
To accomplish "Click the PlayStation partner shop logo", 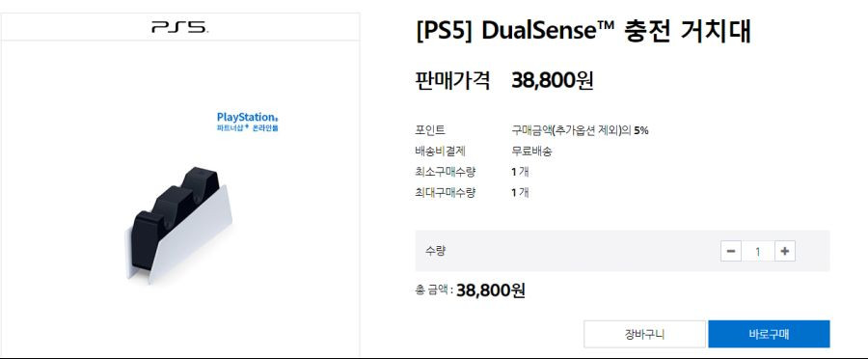I will (248, 122).
